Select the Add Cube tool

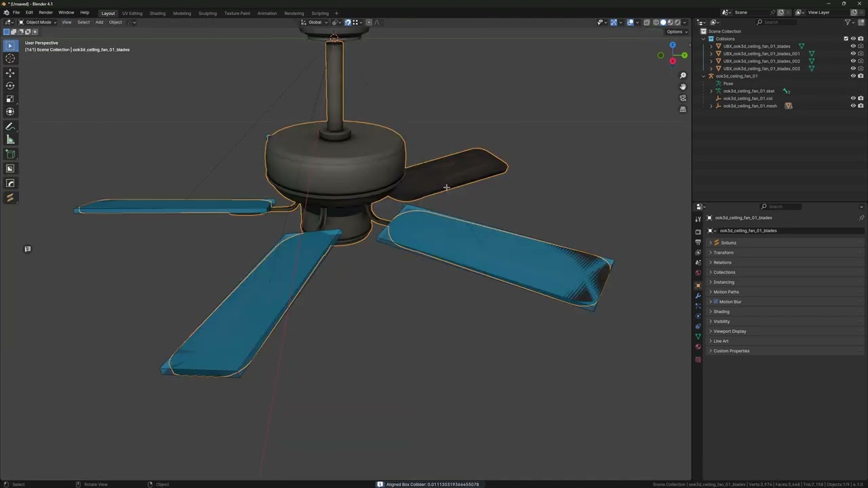10,155
